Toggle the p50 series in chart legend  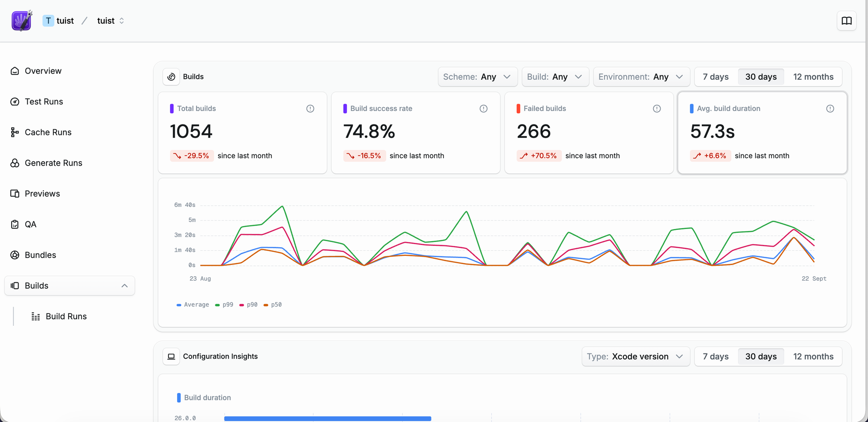[x=273, y=305]
